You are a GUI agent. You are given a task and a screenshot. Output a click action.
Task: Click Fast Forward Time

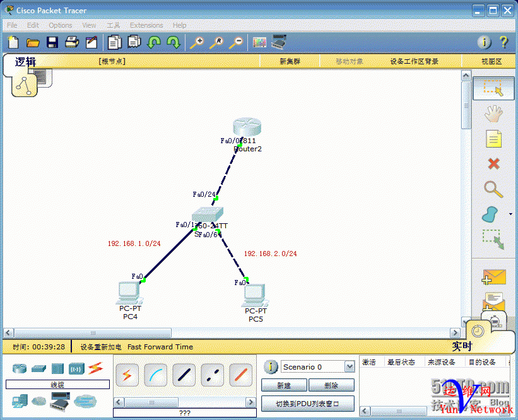[160, 347]
